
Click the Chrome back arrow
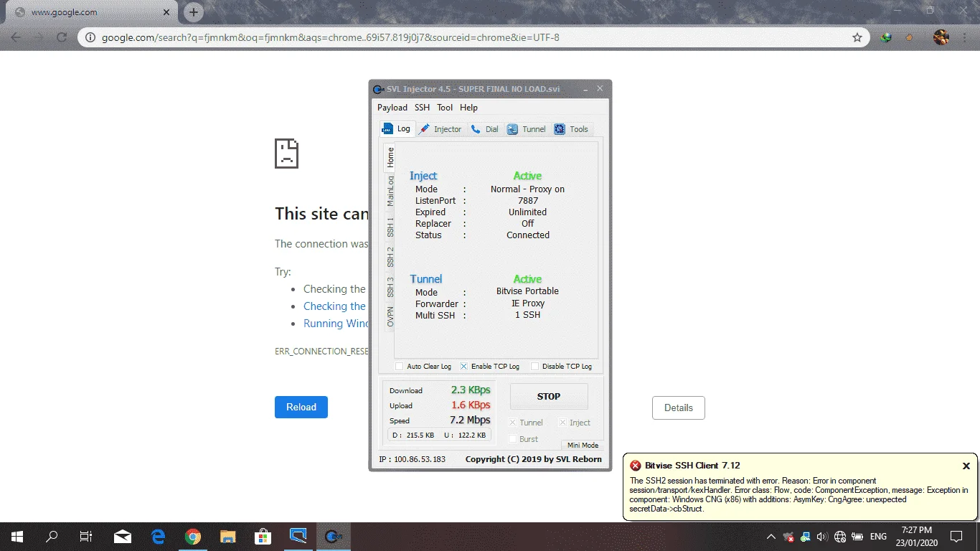click(x=16, y=37)
